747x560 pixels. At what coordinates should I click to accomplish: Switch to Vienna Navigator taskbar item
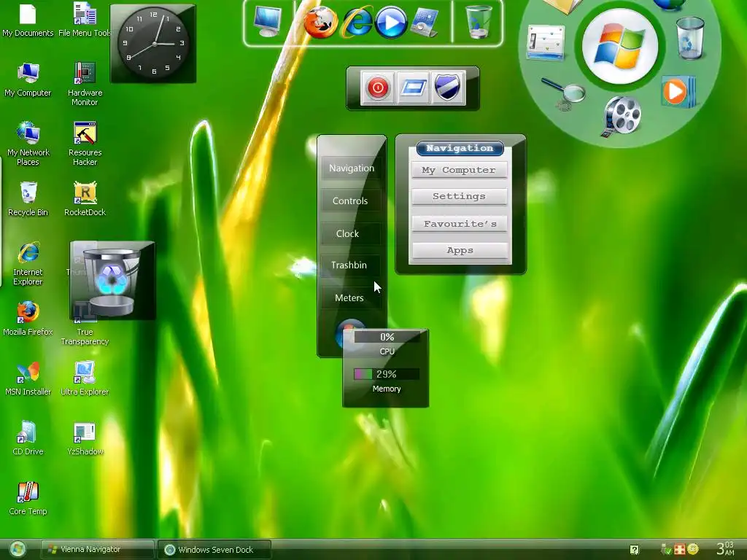pyautogui.click(x=97, y=550)
